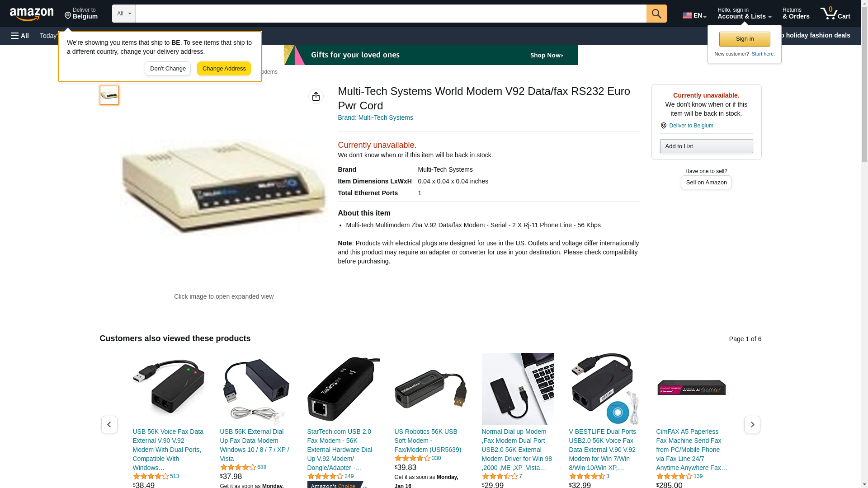Open the Add to List dropdown
Viewport: 868px width, 488px height.
[x=706, y=146]
